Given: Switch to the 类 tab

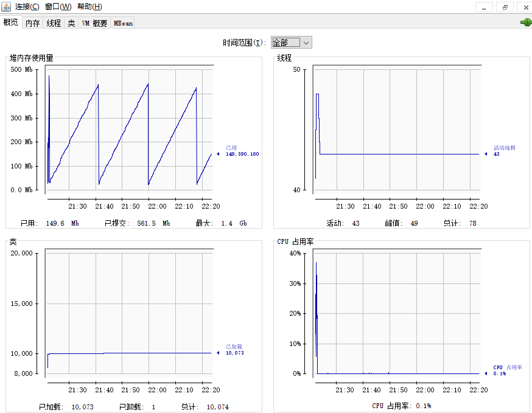Looking at the screenshot, I should pos(71,23).
